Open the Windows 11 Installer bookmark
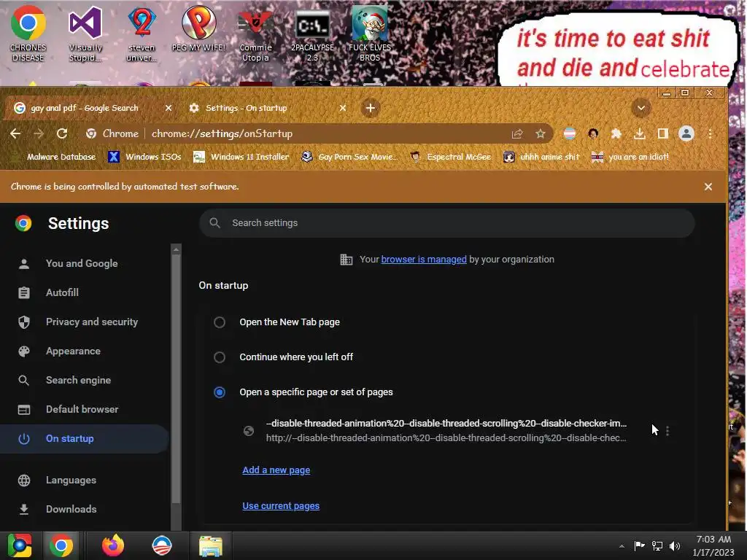The width and height of the screenshot is (747, 560). click(x=241, y=157)
